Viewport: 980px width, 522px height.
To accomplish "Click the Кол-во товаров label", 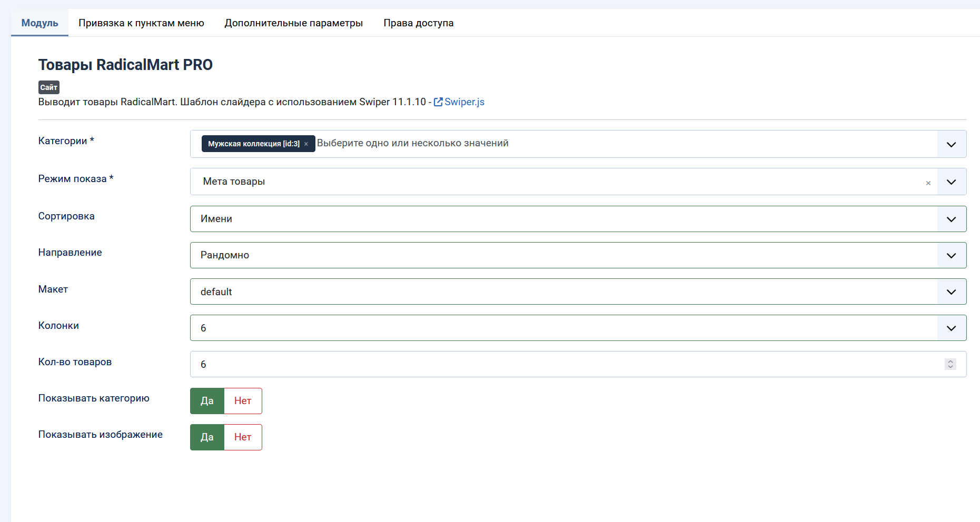I will pyautogui.click(x=75, y=362).
